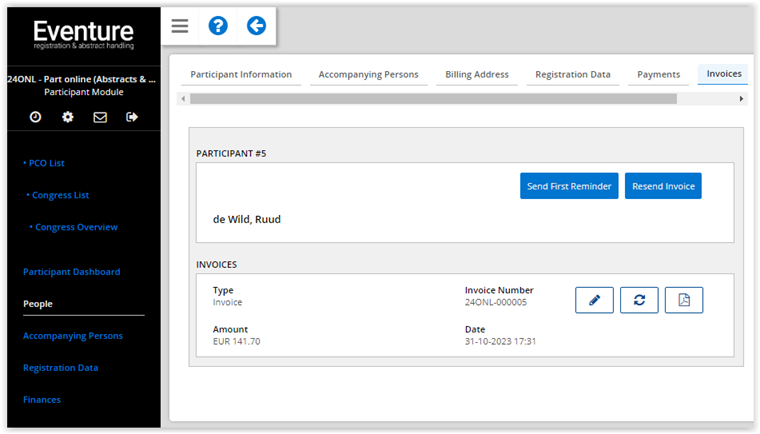Select the Payments tab
Screen dimensions: 760x434
tap(658, 75)
